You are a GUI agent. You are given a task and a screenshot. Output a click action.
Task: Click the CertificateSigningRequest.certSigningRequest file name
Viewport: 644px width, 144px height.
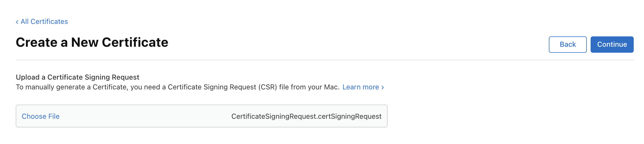(306, 116)
